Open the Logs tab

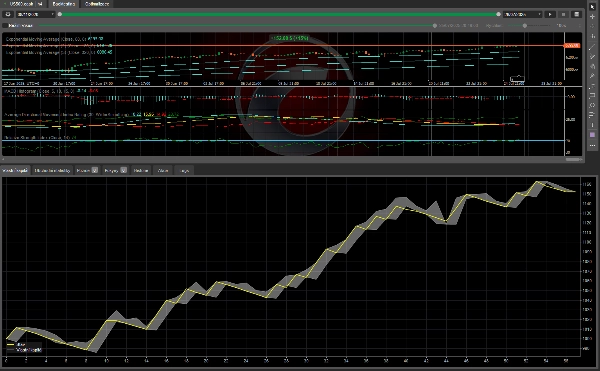tap(184, 171)
